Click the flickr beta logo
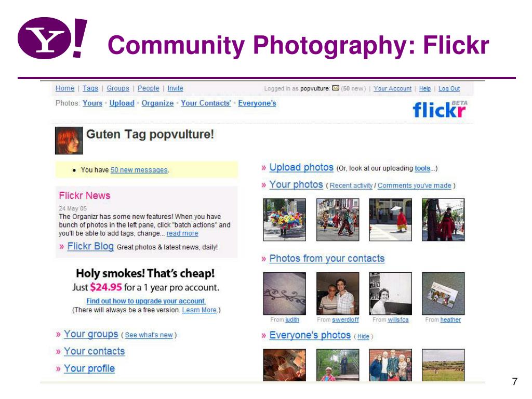The image size is (532, 399). [x=440, y=109]
